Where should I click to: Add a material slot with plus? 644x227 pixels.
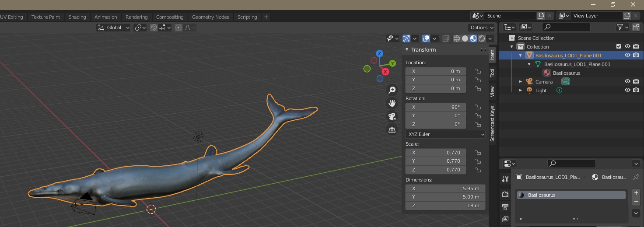tap(636, 192)
